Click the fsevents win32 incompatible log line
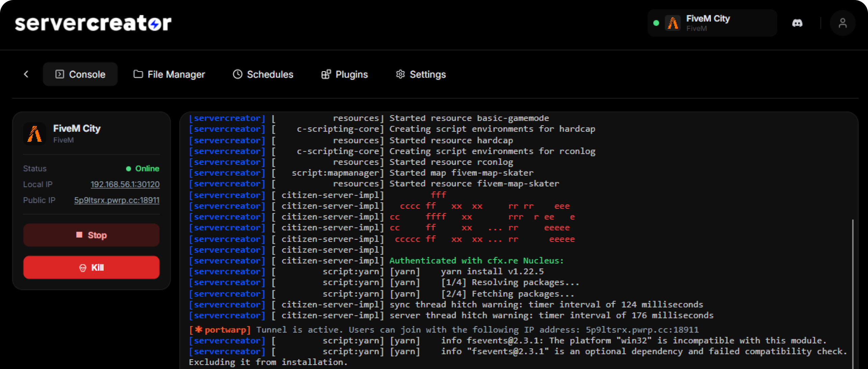Viewport: 868px width, 369px height. tap(507, 340)
